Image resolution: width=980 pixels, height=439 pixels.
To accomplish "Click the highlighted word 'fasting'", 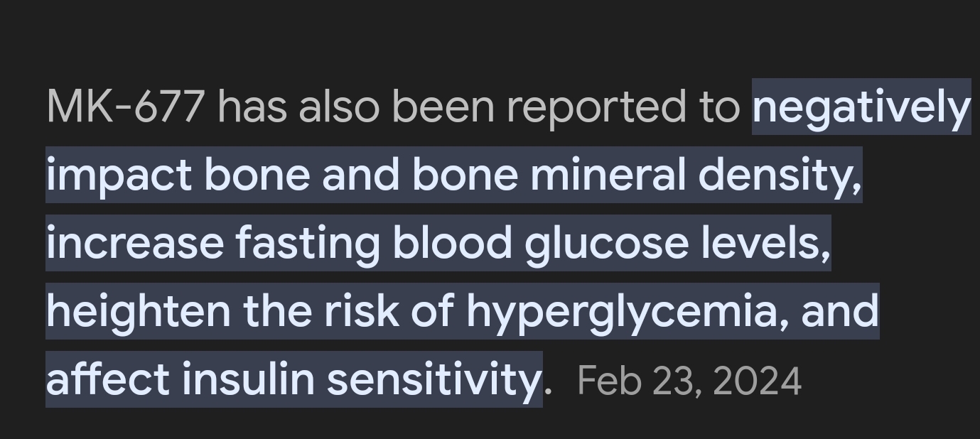I will 307,244.
